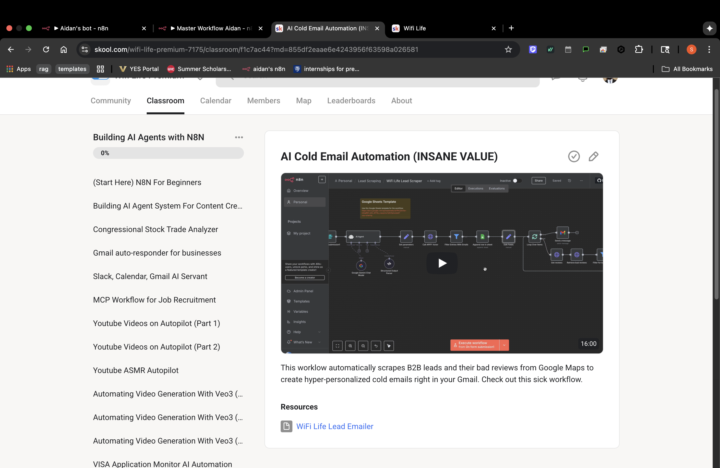720x468 pixels.
Task: Open MCP Workflow for Job Recruitment lesson
Action: coord(154,299)
